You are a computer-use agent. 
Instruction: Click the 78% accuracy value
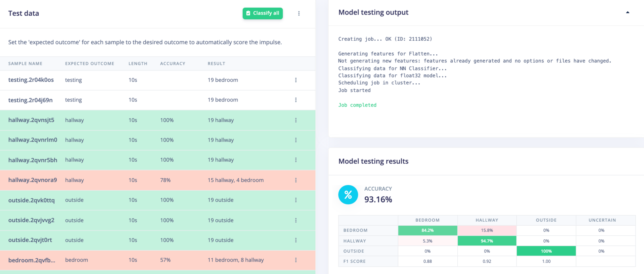[x=165, y=180]
